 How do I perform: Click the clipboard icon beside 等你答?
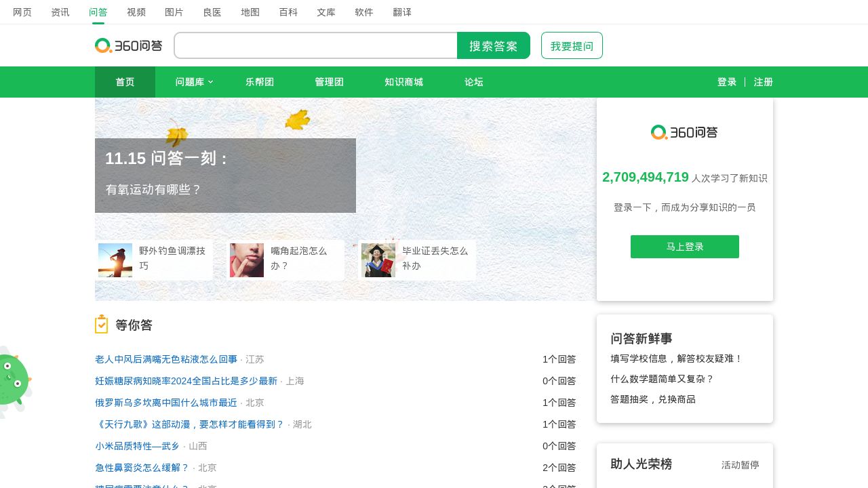(x=102, y=324)
